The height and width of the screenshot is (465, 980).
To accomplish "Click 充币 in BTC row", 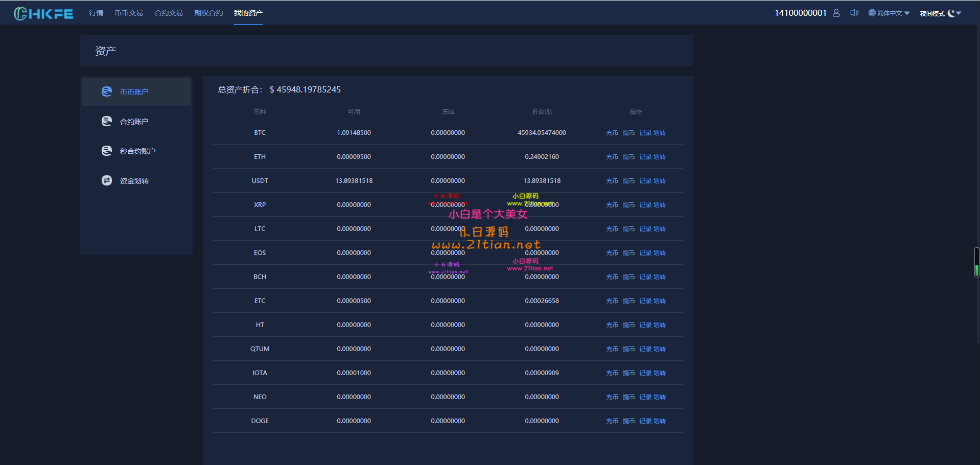I will 612,133.
